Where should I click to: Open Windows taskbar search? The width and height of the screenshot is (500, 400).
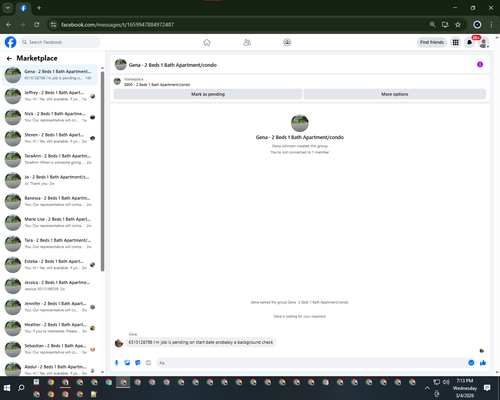click(21, 388)
